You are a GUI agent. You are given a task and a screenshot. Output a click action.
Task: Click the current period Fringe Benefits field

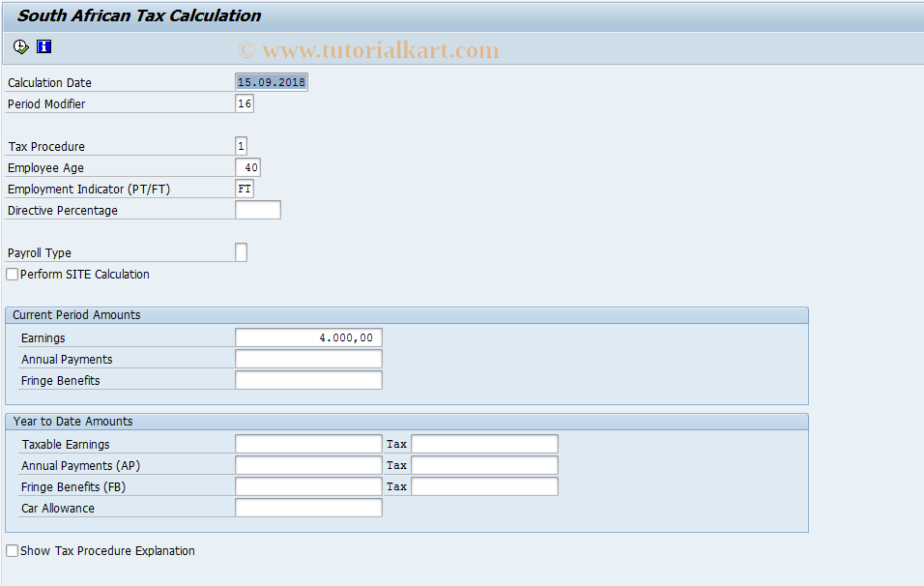point(308,380)
